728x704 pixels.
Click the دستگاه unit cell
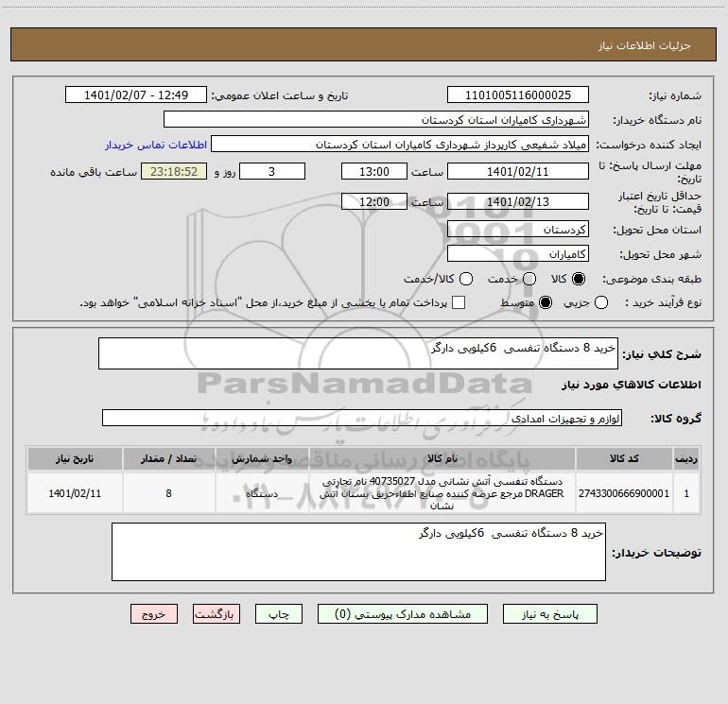point(262,493)
